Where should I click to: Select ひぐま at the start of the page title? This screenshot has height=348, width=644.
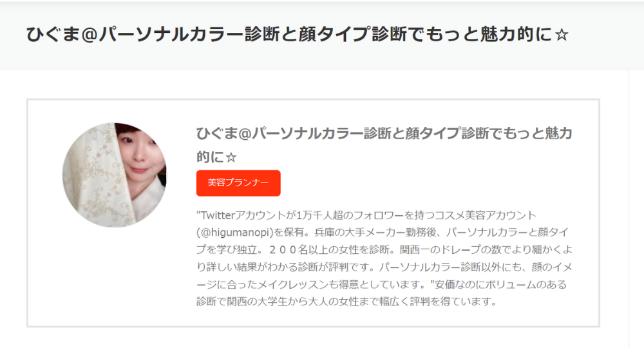click(x=53, y=35)
